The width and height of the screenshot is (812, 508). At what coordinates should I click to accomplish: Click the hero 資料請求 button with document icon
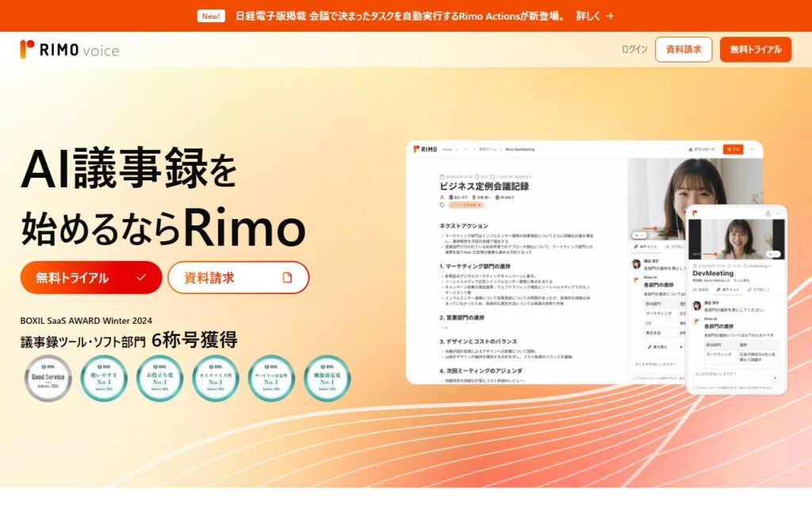click(x=238, y=278)
